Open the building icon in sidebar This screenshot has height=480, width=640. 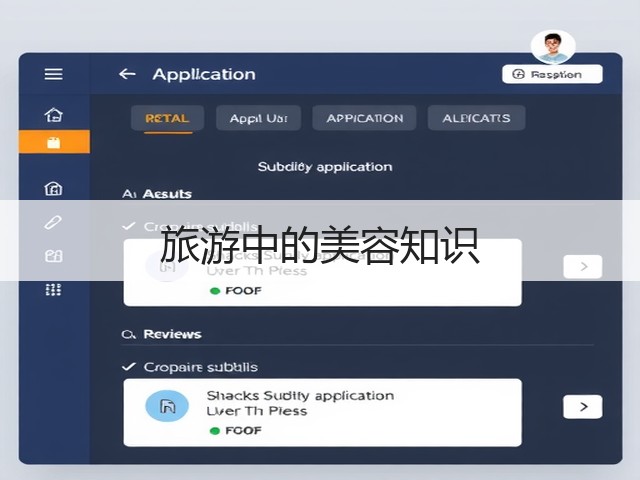tap(53, 189)
